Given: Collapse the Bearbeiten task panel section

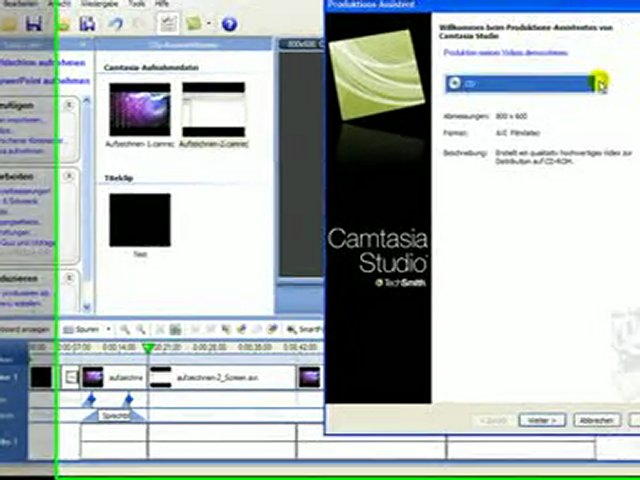Looking at the screenshot, I should tap(69, 176).
